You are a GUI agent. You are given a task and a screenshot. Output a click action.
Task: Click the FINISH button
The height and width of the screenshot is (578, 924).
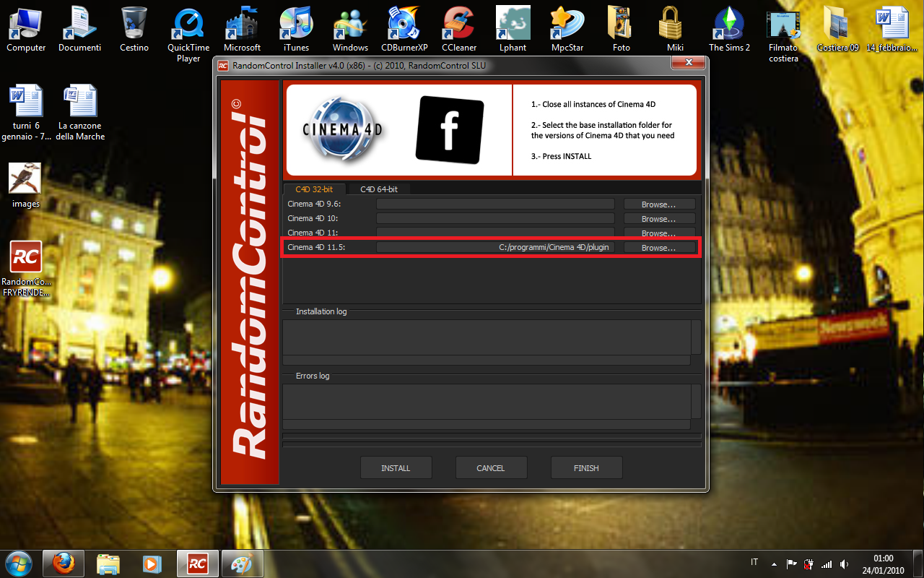(586, 467)
